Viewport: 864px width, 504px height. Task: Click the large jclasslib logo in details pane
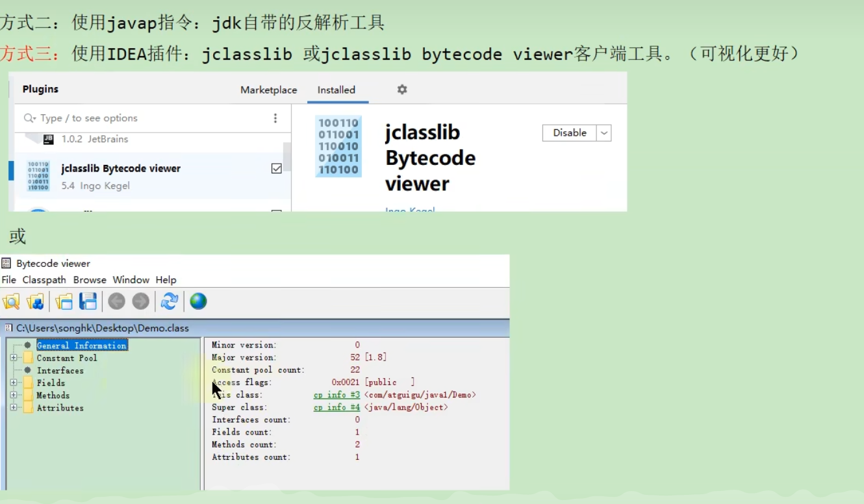click(x=338, y=146)
